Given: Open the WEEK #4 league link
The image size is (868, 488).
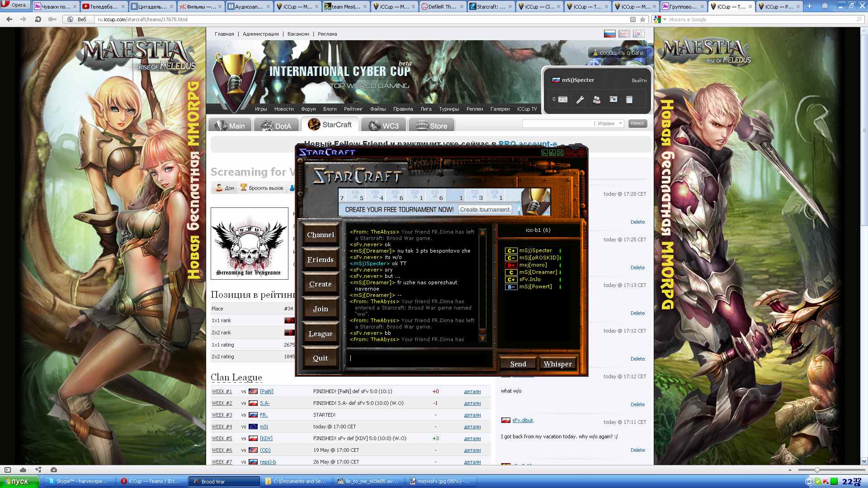Looking at the screenshot, I should (222, 427).
